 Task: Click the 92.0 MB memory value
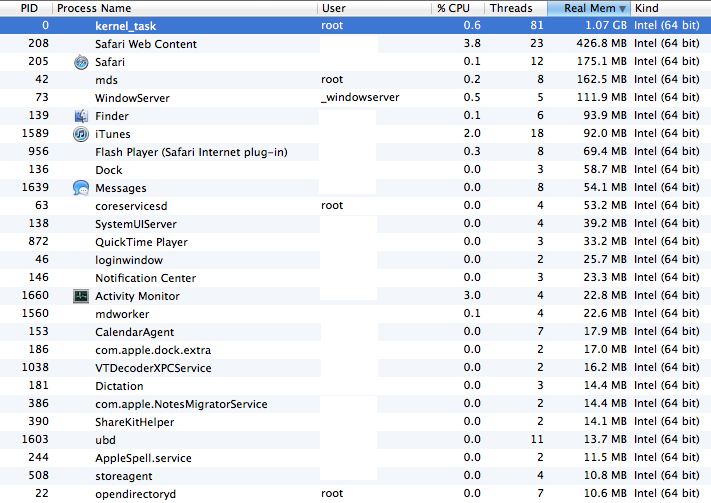click(x=605, y=133)
